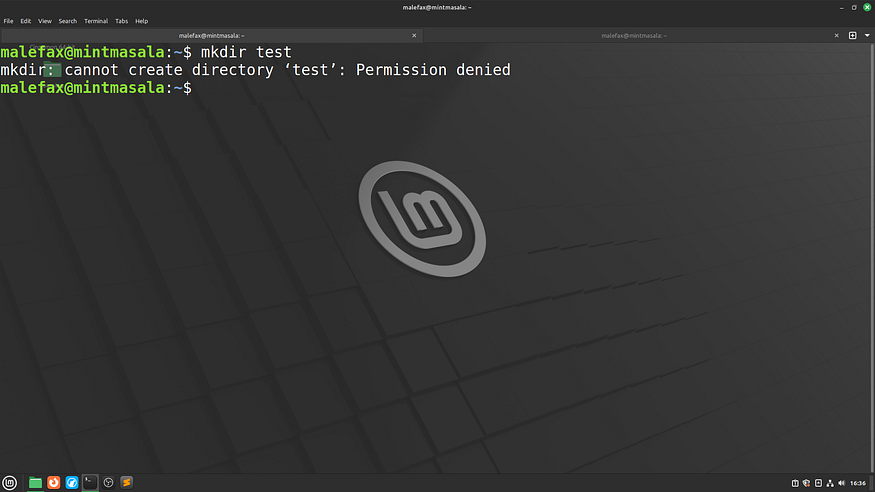Launch the blue Thunderbird mail icon
875x492 pixels.
(72, 483)
